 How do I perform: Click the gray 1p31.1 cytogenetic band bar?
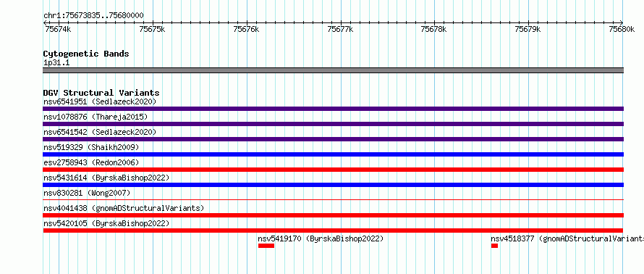(334, 70)
